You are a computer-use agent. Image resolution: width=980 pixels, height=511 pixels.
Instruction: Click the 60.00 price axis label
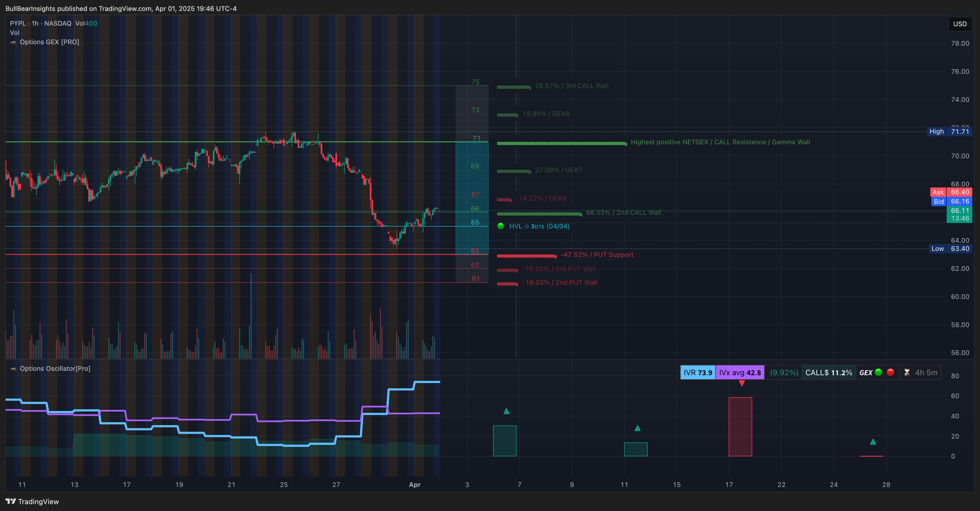pyautogui.click(x=960, y=296)
